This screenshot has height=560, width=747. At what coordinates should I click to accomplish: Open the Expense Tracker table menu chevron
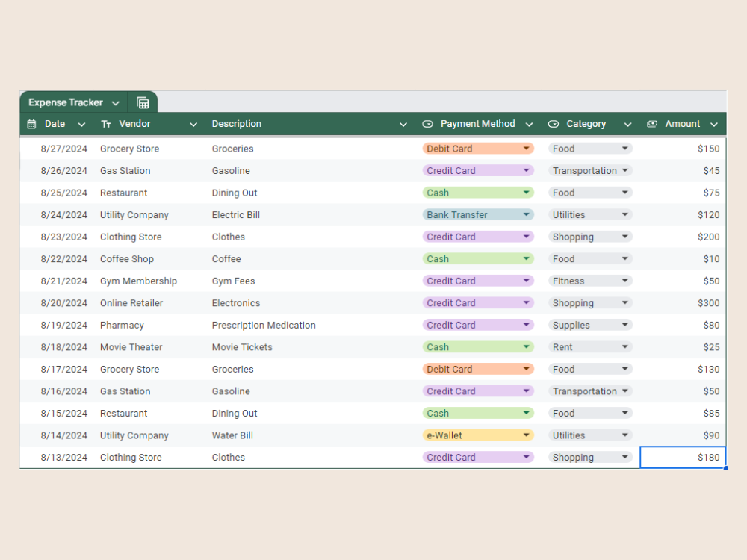pyautogui.click(x=115, y=103)
